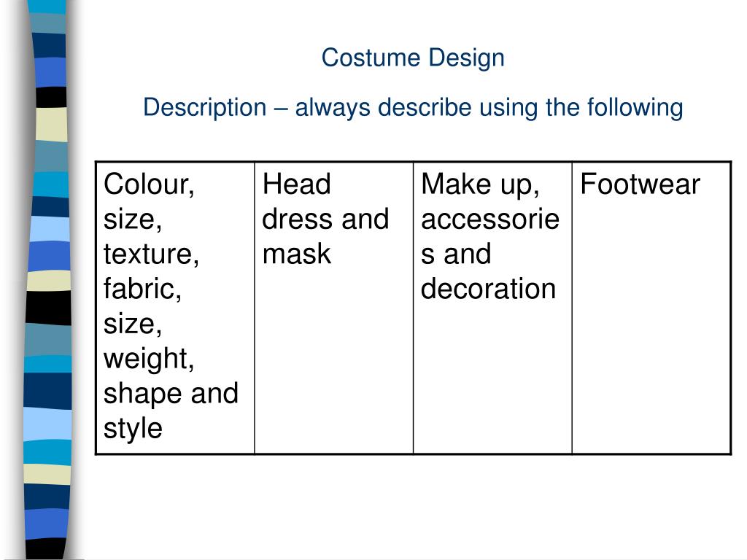Click the light blue stripe above bottom cream stripe

tap(47, 424)
